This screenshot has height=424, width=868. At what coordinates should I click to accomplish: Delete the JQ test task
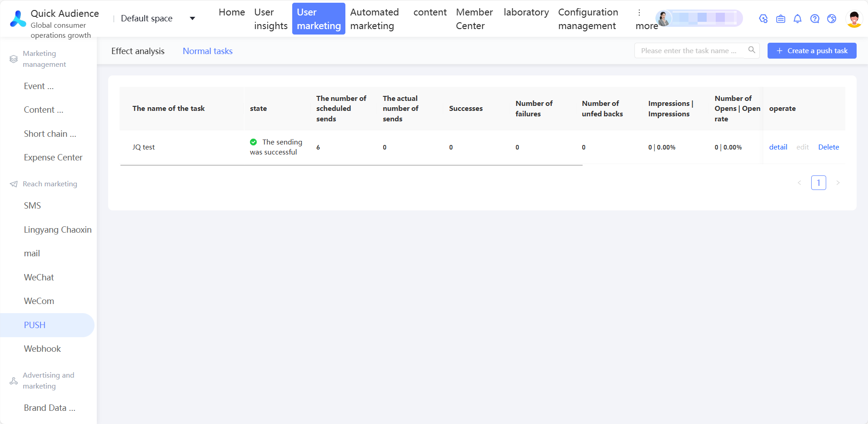(x=828, y=147)
